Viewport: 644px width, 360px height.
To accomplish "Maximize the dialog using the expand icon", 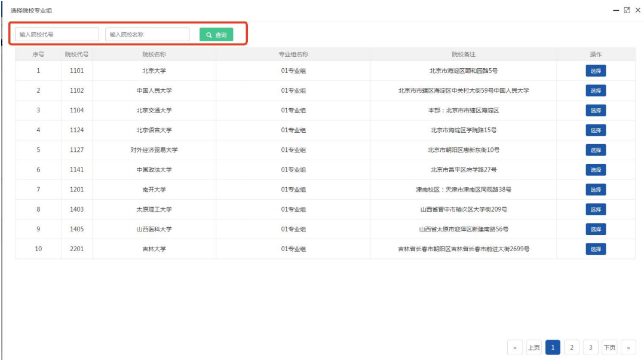I will [627, 10].
